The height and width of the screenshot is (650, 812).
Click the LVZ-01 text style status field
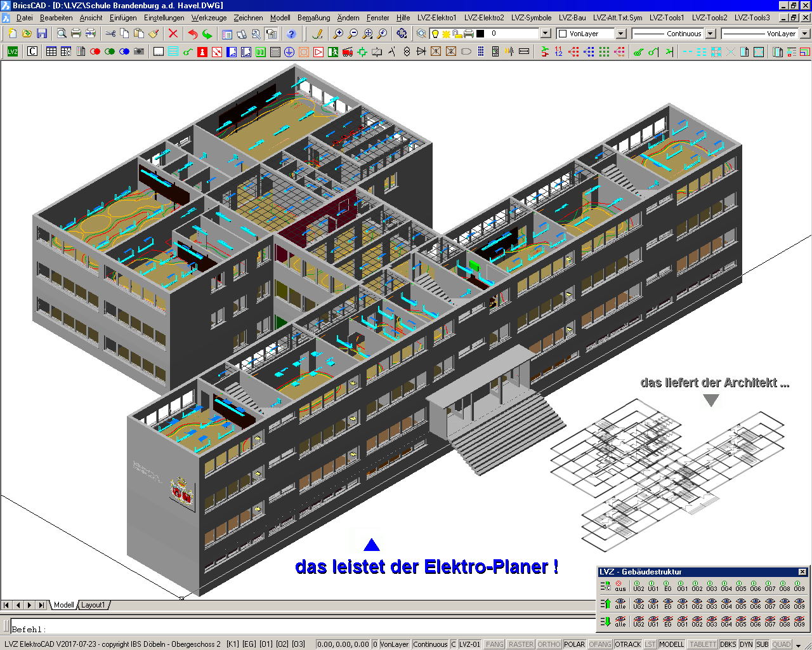pos(469,644)
